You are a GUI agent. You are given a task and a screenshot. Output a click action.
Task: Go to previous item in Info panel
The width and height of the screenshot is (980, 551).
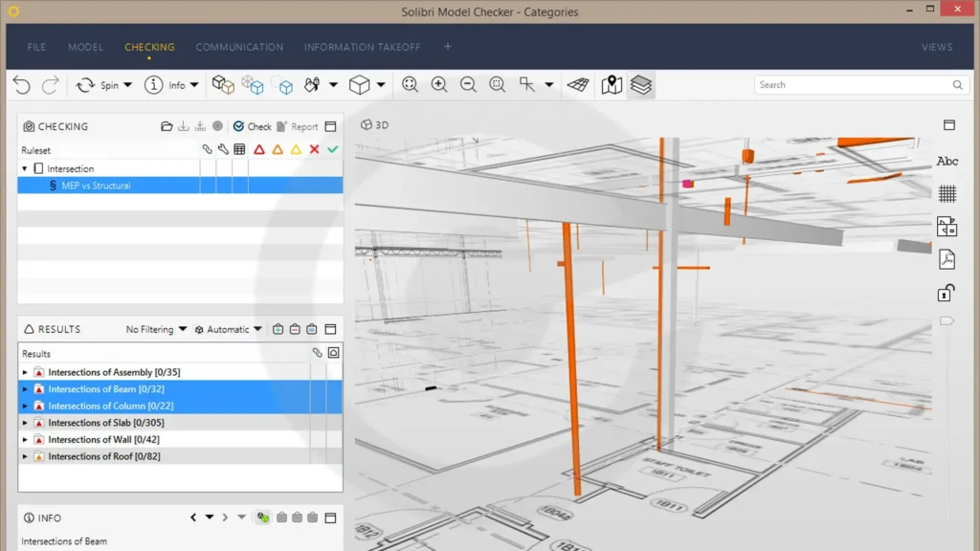[x=193, y=518]
